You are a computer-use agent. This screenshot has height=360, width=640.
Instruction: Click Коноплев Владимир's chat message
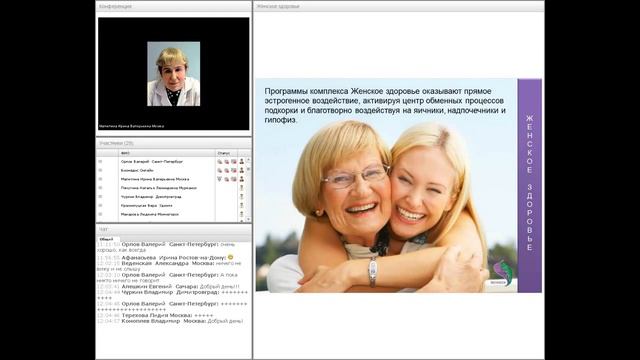[170, 321]
